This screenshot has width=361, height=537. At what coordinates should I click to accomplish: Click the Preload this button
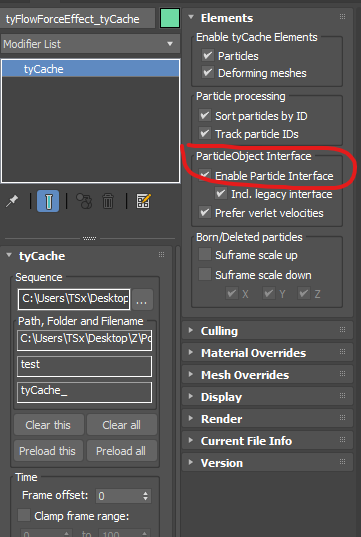[49, 451]
